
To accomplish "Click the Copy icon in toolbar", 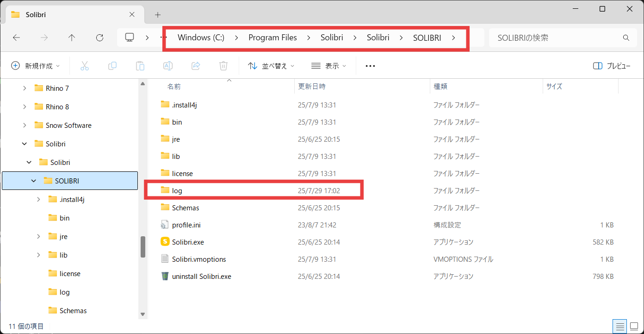I will [112, 66].
